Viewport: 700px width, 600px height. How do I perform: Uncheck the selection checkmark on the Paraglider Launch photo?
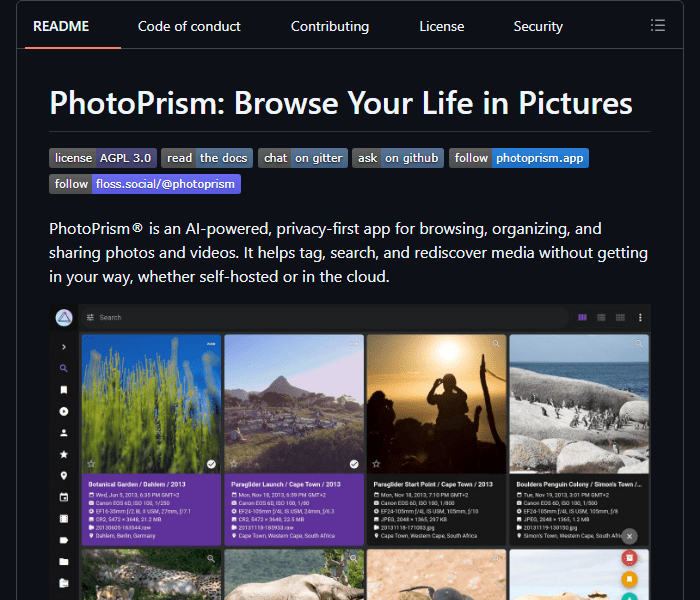[354, 464]
